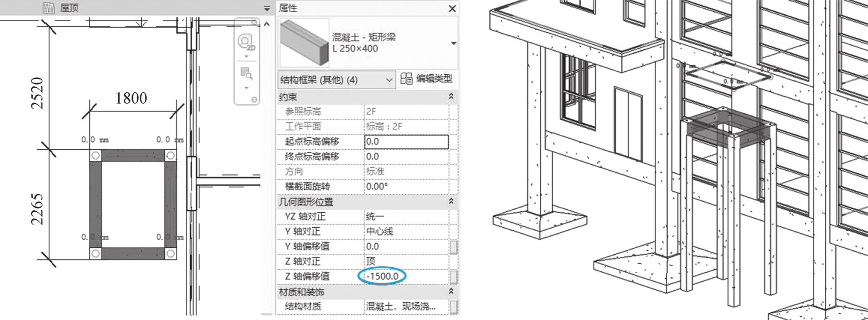Click the small button beside Y 轴偏移值

(454, 247)
